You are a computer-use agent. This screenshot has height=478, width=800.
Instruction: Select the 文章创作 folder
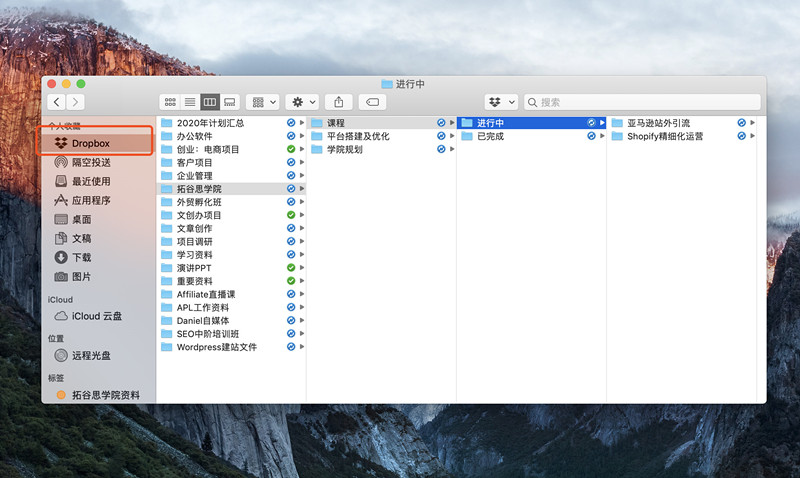231,228
